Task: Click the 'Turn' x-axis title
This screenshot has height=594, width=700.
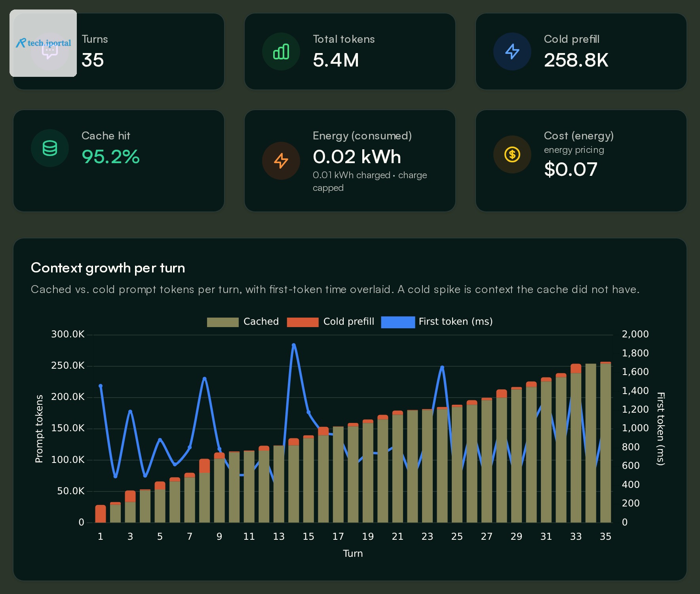Action: pyautogui.click(x=353, y=554)
